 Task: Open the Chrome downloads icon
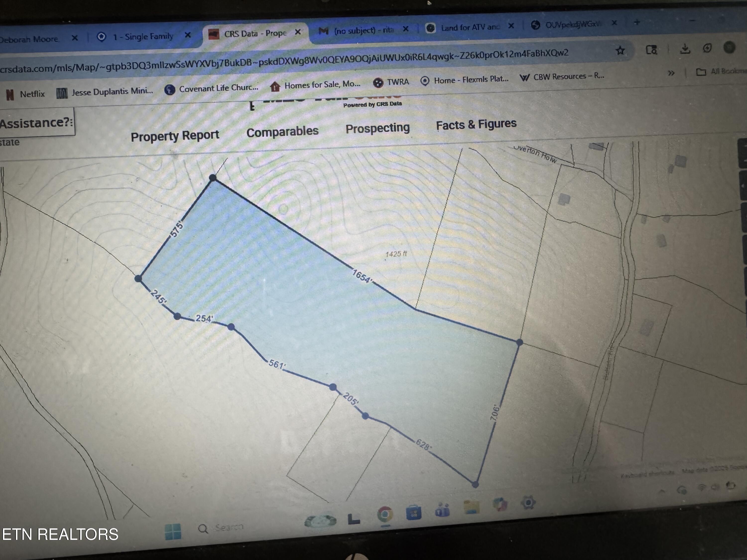pos(685,49)
